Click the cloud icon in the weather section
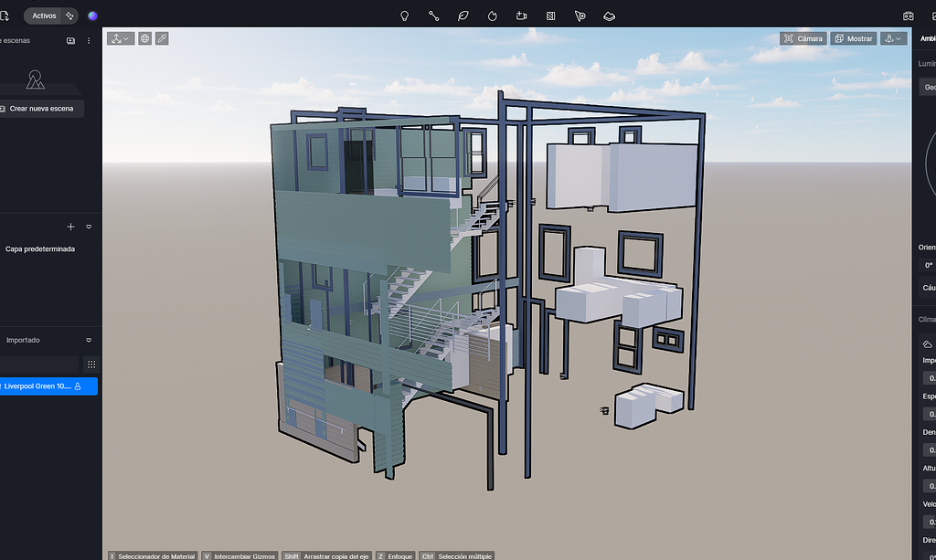This screenshot has width=936, height=560. tap(927, 344)
